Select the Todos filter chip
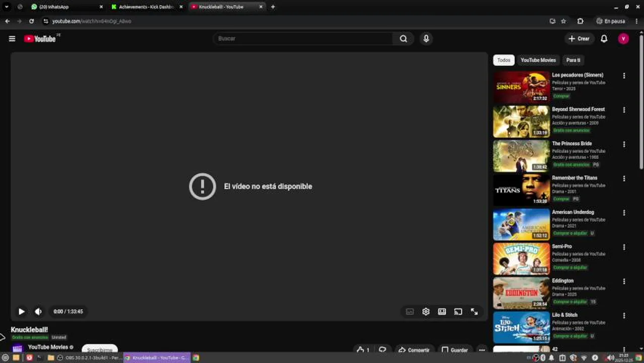 pyautogui.click(x=504, y=60)
